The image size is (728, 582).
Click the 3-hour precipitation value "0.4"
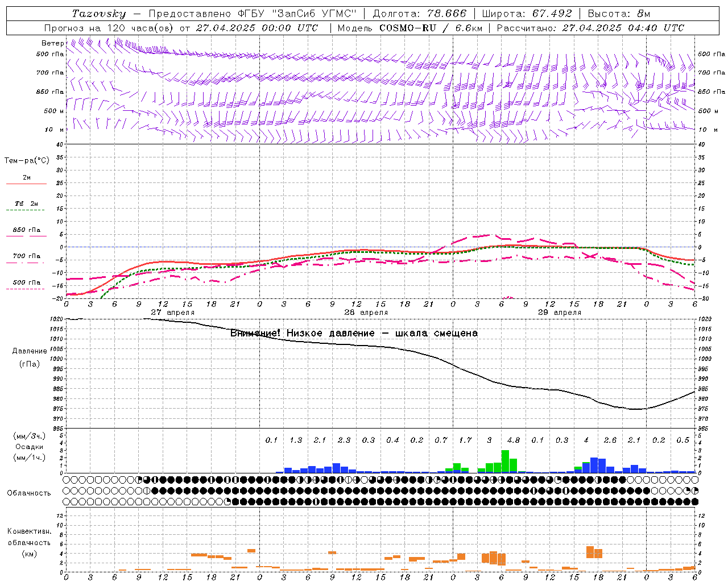392,440
